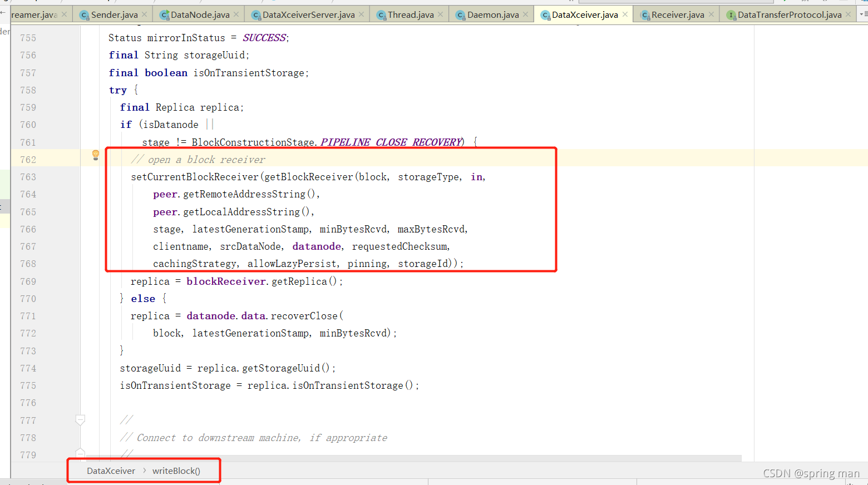Click line number 775 in gutter
Viewport: 868px width, 485px height.
point(28,385)
